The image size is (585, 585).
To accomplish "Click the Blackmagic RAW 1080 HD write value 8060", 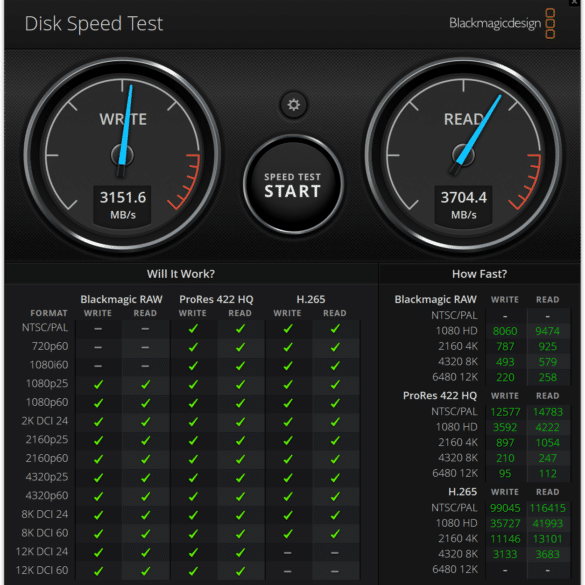I will point(505,331).
